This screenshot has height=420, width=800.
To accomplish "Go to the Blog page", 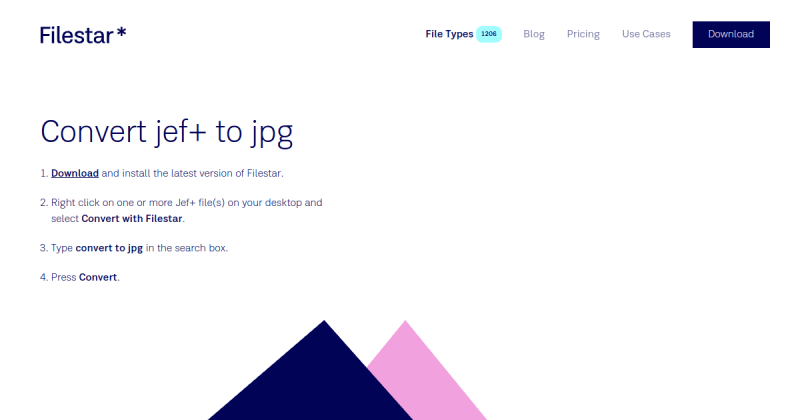I will point(534,34).
